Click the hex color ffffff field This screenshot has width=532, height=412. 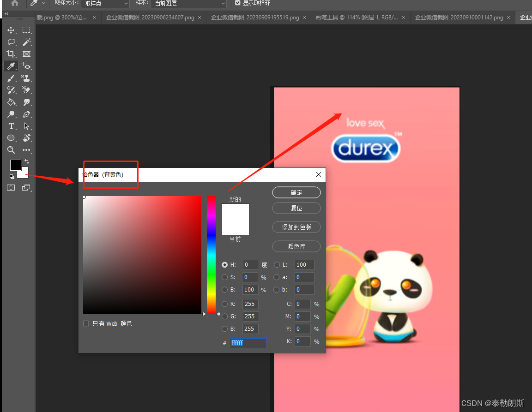[248, 343]
